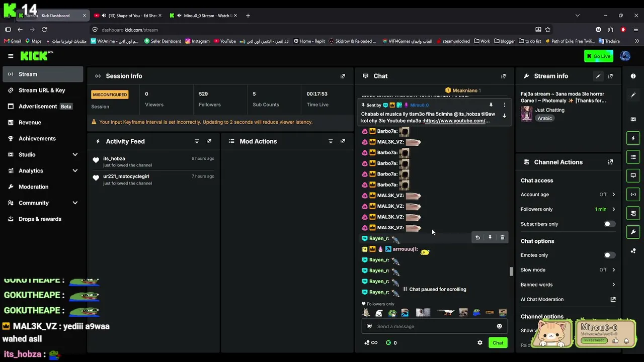Reload the browser page
This screenshot has height=362, width=644.
click(x=44, y=30)
